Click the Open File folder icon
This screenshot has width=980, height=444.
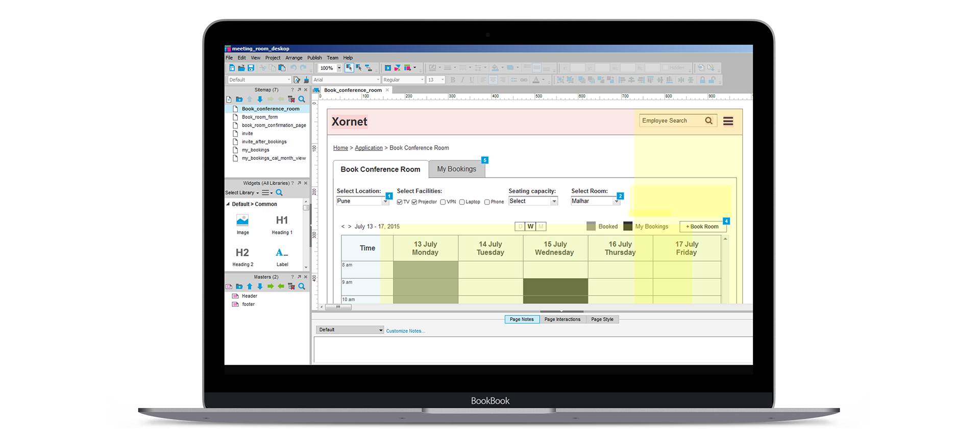click(x=241, y=68)
